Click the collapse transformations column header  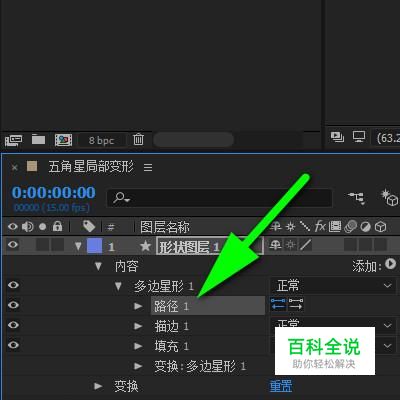[291, 227]
